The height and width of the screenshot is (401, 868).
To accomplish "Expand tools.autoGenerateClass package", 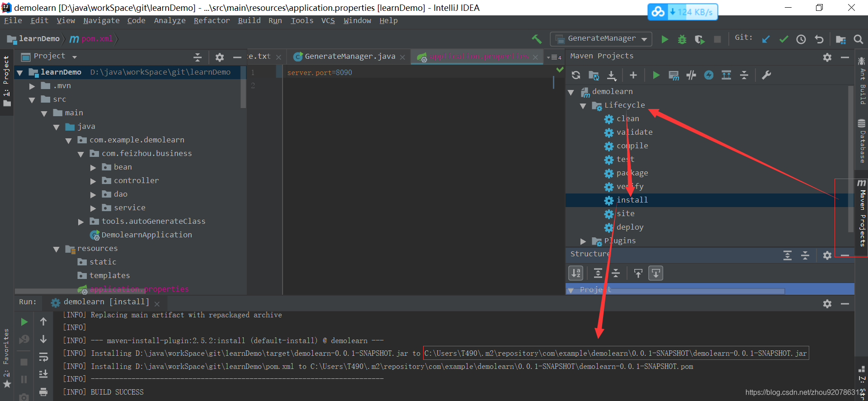I will (81, 222).
